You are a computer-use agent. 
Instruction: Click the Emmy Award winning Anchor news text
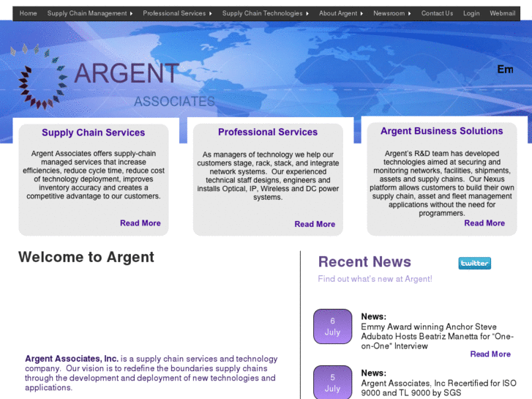point(437,336)
